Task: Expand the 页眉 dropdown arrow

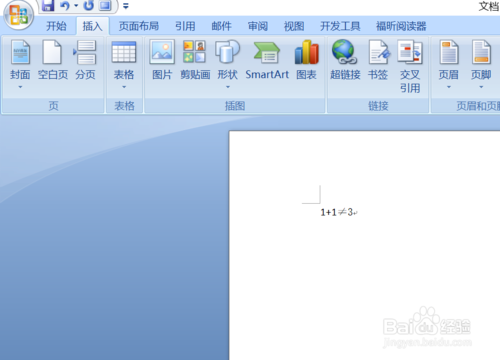Action: 449,87
